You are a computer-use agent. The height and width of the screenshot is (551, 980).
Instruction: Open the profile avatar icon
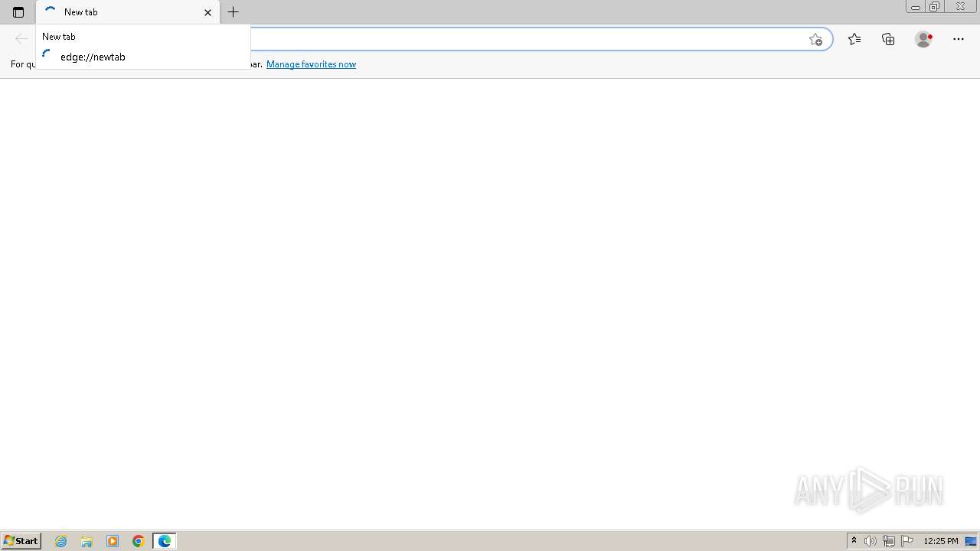click(x=924, y=39)
